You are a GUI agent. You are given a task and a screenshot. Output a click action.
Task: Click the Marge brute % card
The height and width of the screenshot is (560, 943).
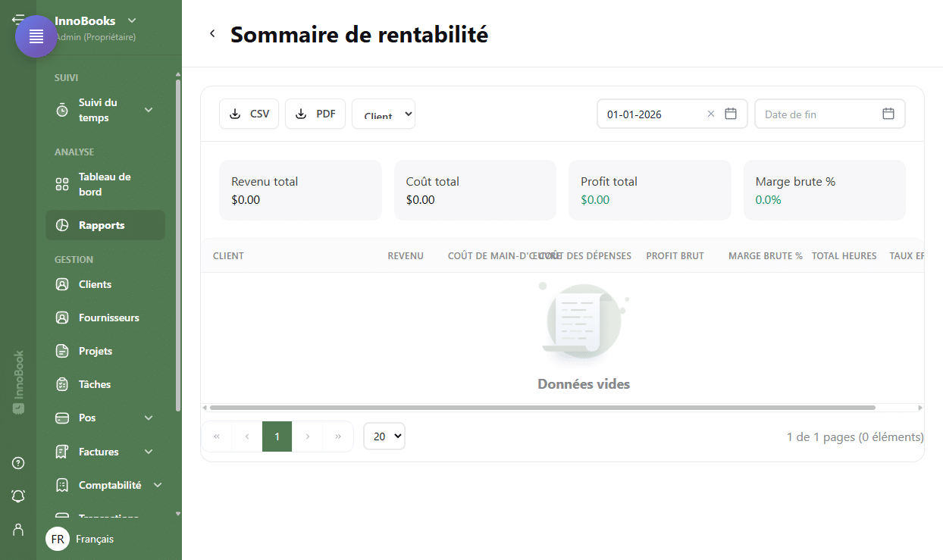pyautogui.click(x=825, y=190)
